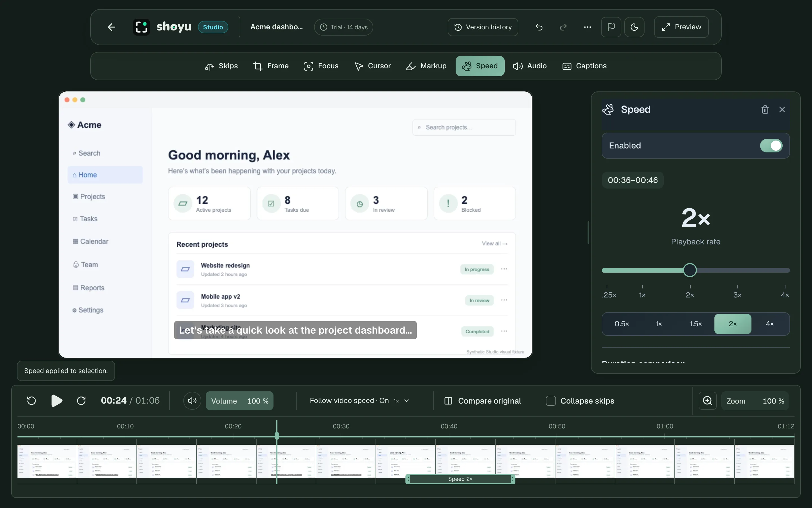Switch to the Cursor tab
Viewport: 812px width, 508px height.
click(x=373, y=66)
